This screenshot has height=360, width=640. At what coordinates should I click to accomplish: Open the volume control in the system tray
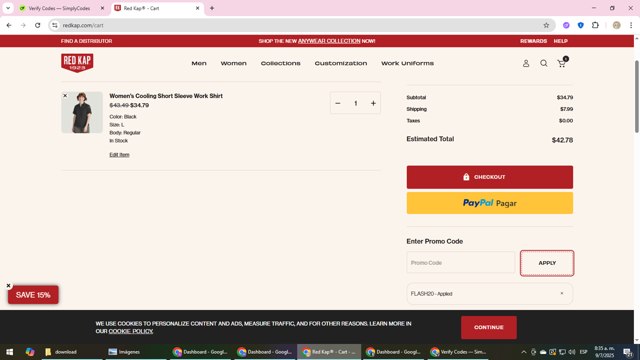[571, 352]
